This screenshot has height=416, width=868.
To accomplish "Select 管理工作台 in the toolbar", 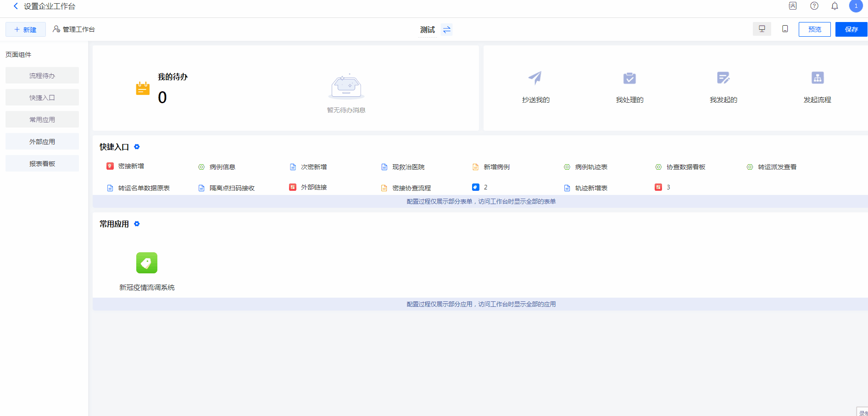I will [x=74, y=29].
